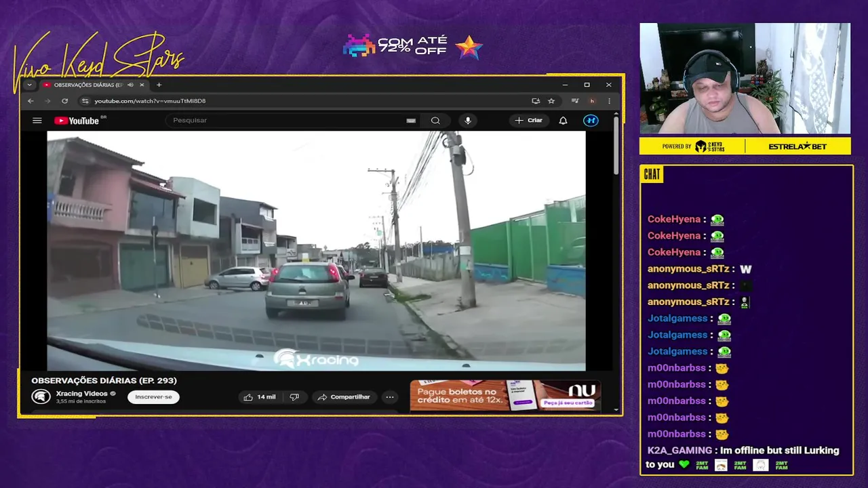The image size is (868, 488).
Task: Open Xracing Videos channel avatar
Action: [x=41, y=397]
